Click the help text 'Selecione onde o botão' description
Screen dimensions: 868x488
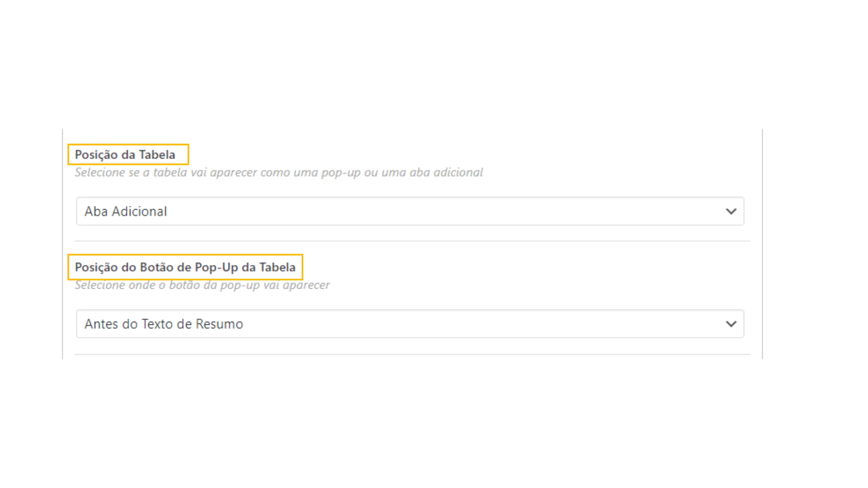pos(202,285)
